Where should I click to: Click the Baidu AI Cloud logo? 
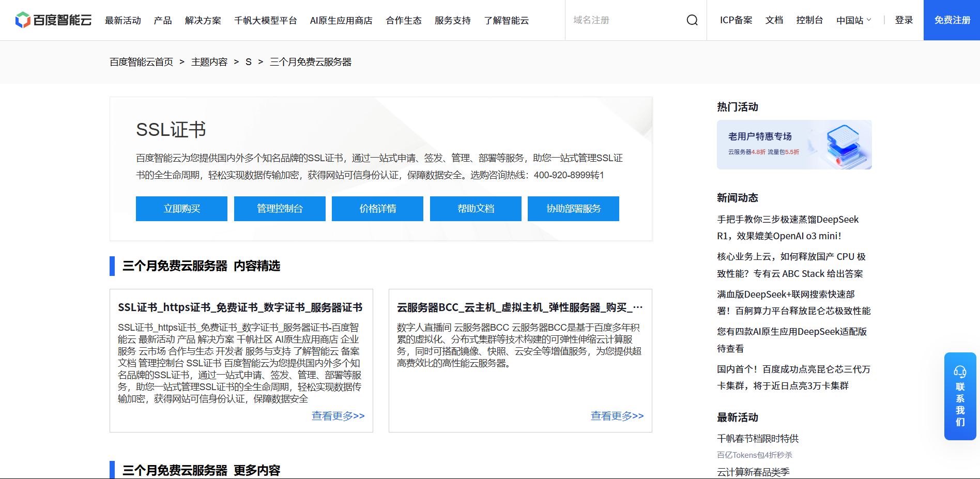point(53,20)
